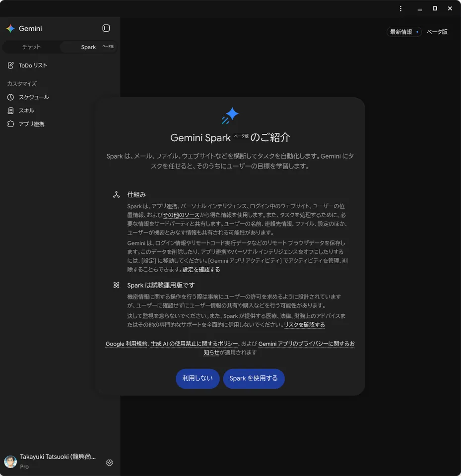This screenshot has height=476, width=461.
Task: Click the user profile avatar
Action: pyautogui.click(x=10, y=462)
